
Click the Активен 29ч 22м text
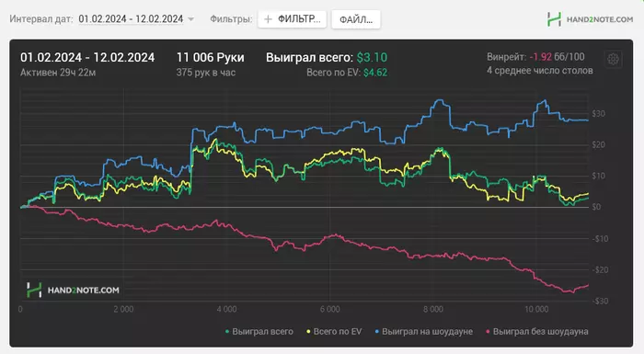(58, 73)
